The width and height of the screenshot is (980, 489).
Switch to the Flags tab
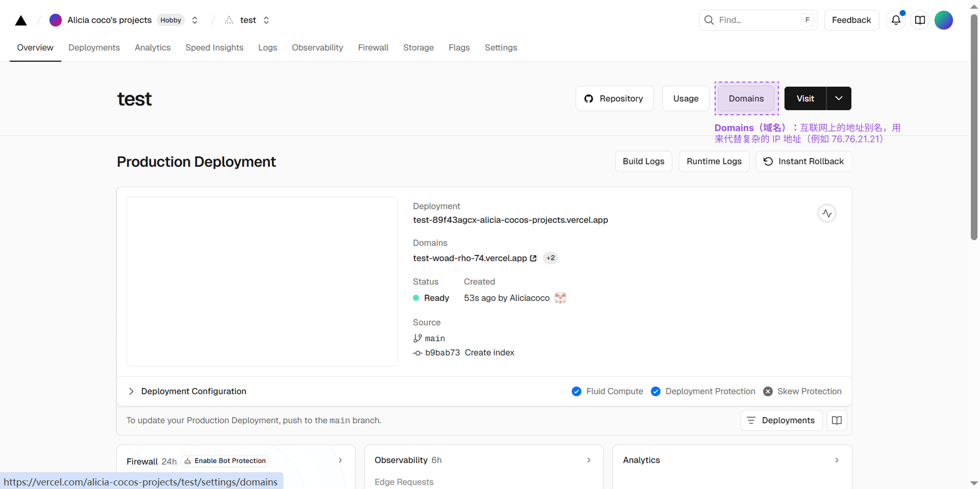(459, 47)
